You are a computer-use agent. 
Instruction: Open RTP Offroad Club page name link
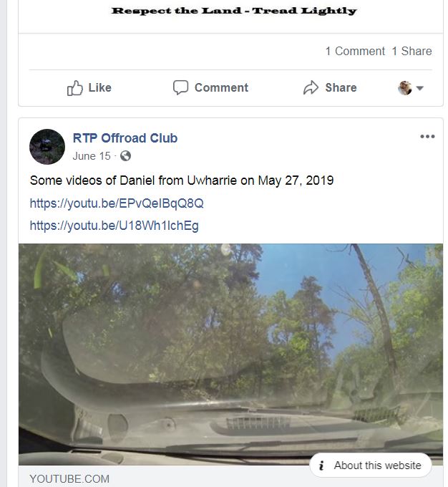[125, 138]
